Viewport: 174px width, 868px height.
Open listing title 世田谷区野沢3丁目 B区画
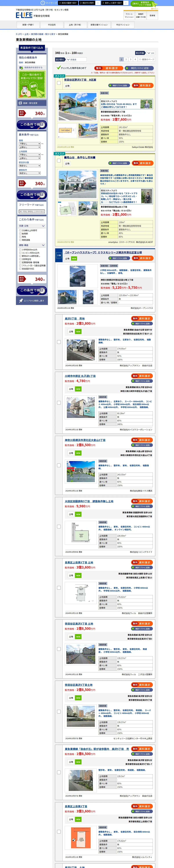click(x=80, y=80)
